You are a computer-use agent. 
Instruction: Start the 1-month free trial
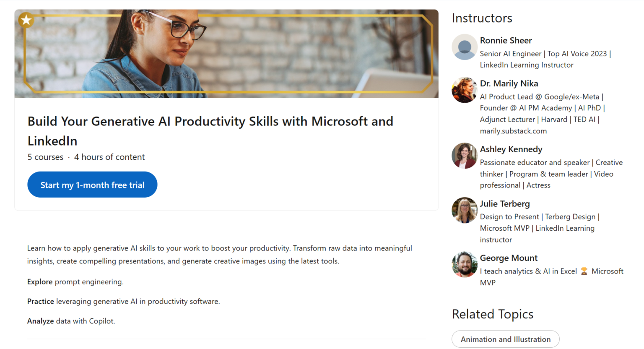pyautogui.click(x=92, y=185)
